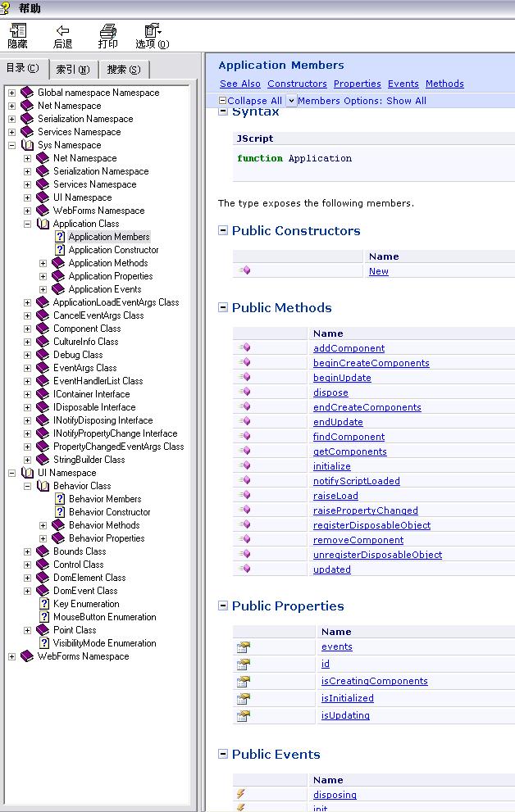Open the Members Options dropdown arrow
The image size is (515, 812).
(x=291, y=101)
